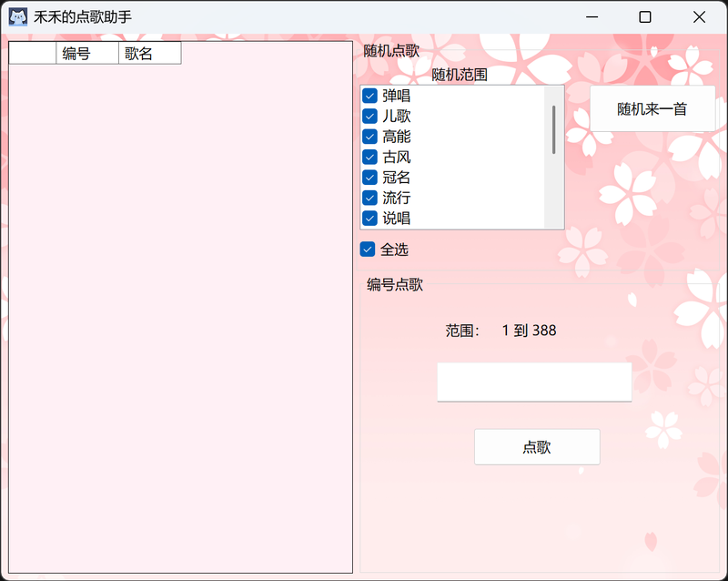Click the 范围: label

[462, 331]
